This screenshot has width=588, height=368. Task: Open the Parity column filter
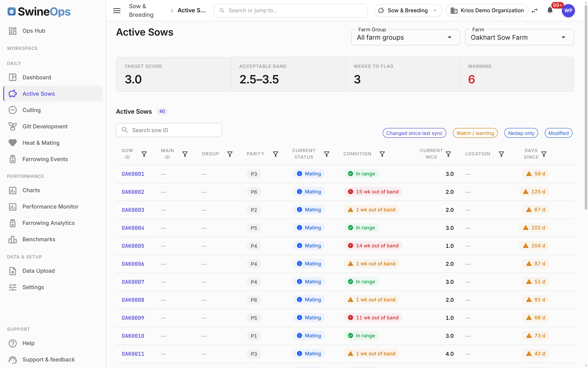point(276,154)
